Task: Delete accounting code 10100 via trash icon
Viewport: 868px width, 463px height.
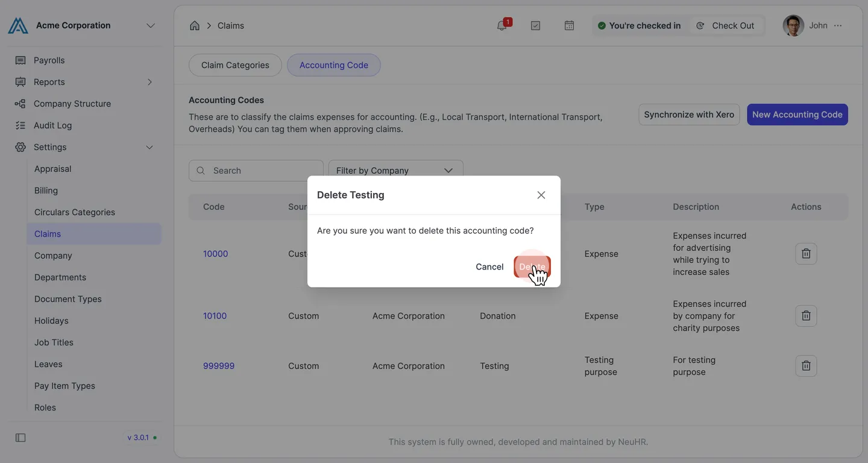Action: pyautogui.click(x=806, y=316)
